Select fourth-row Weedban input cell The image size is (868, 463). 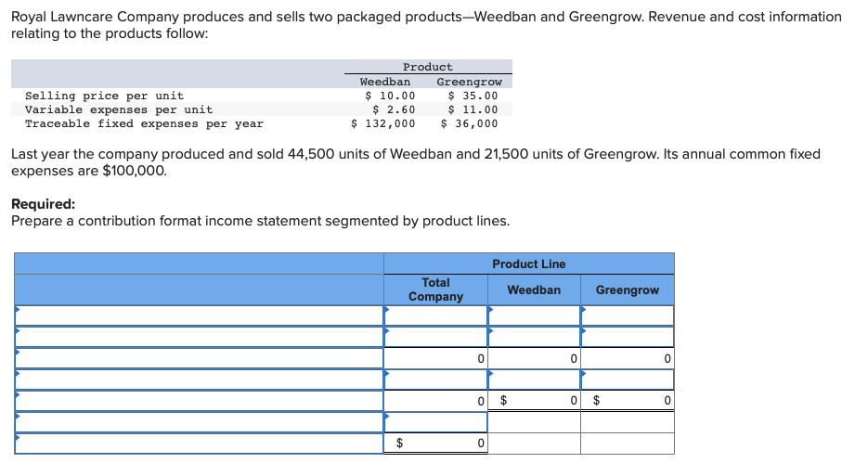click(534, 379)
